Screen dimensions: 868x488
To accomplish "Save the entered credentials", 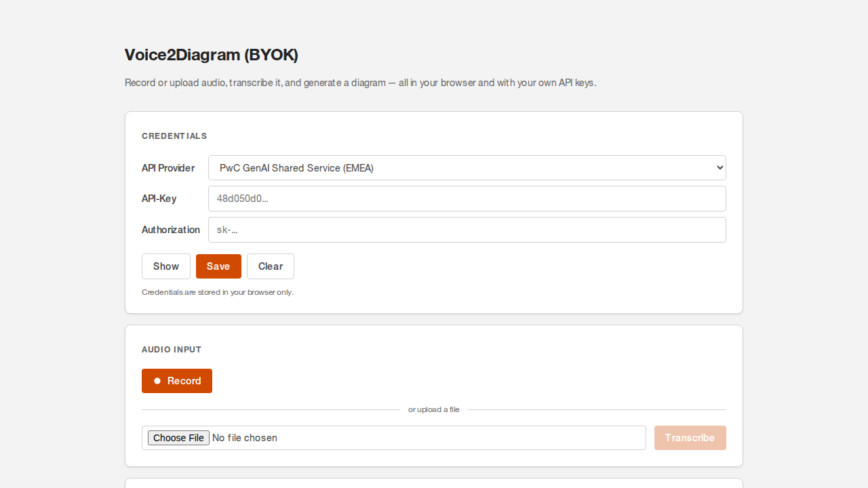I will pos(218,266).
